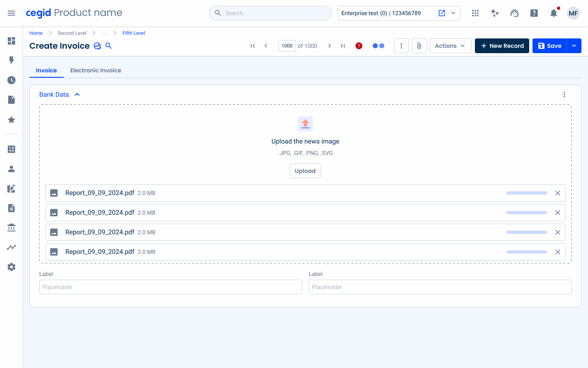
Task: Open the Save split-button dropdown arrow
Action: (574, 46)
